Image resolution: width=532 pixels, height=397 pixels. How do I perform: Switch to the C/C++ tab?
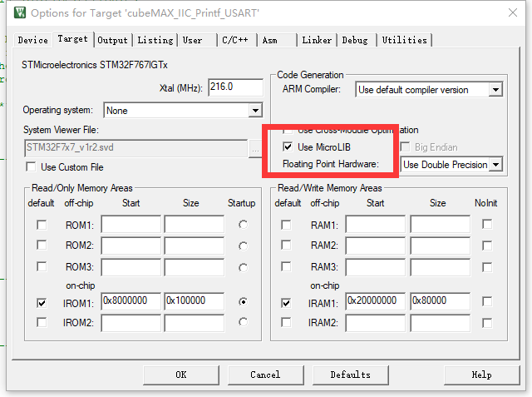(236, 40)
